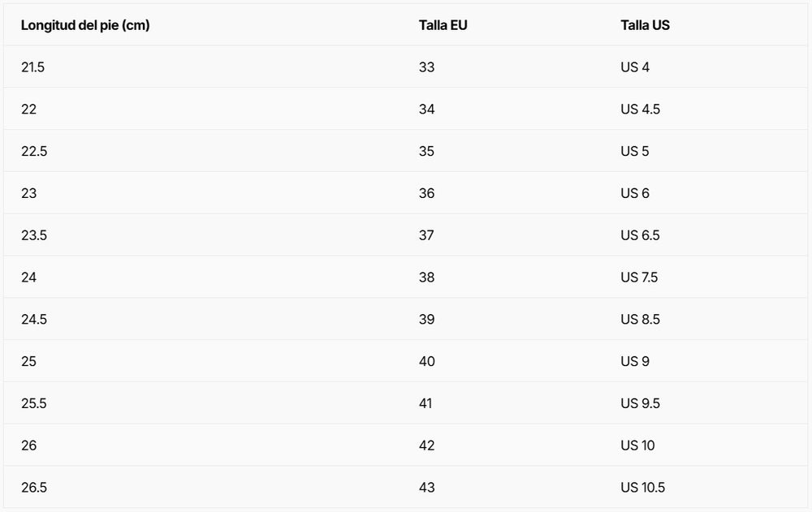Click the 'US 6' size cell
The height and width of the screenshot is (512, 812).
click(635, 194)
